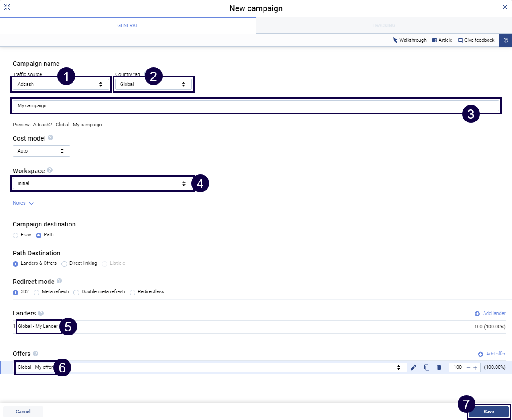
Task: Click the pencil edit icon for offer
Action: (x=414, y=367)
